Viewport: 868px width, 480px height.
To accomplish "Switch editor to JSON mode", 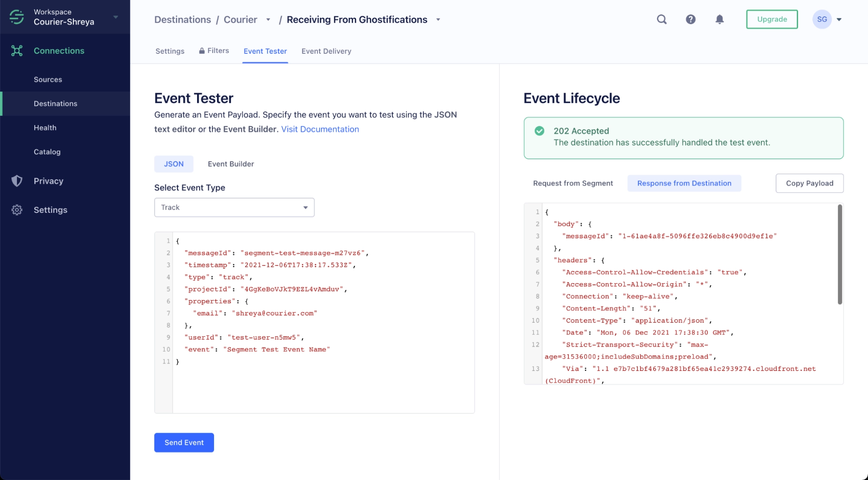I will (x=174, y=164).
